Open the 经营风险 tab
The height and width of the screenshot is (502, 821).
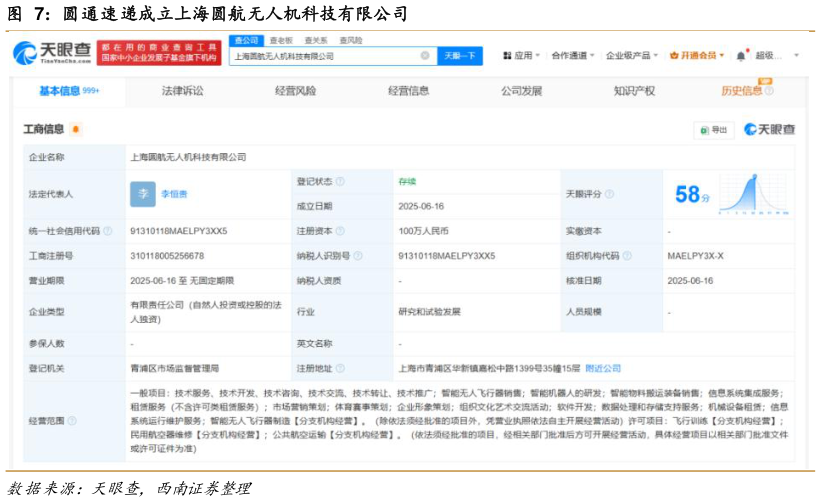pyautogui.click(x=295, y=91)
